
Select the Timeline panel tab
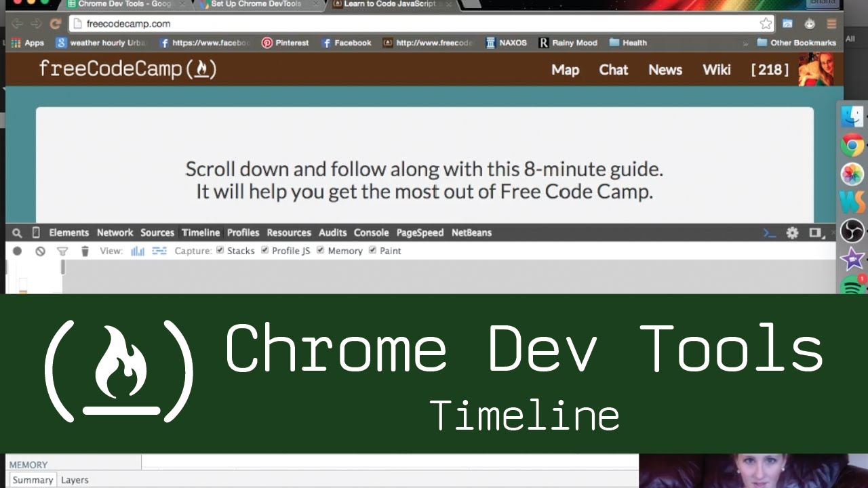pyautogui.click(x=201, y=232)
